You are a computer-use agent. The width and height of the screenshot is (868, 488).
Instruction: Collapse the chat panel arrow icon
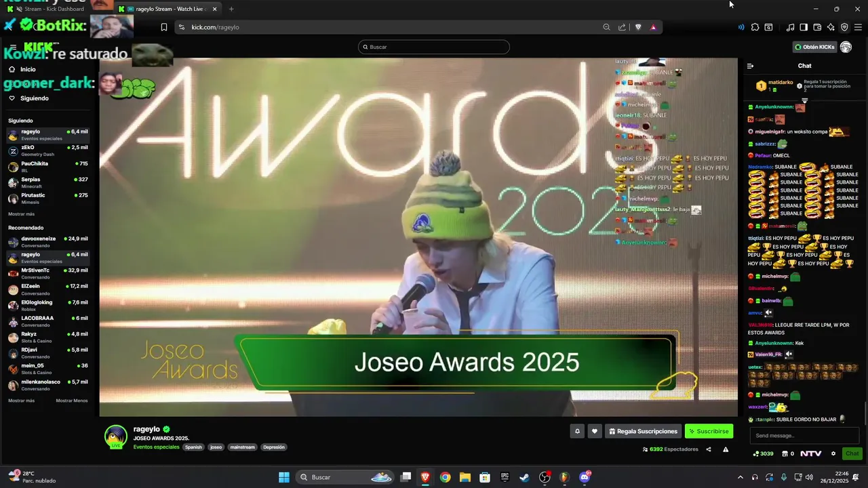click(750, 66)
